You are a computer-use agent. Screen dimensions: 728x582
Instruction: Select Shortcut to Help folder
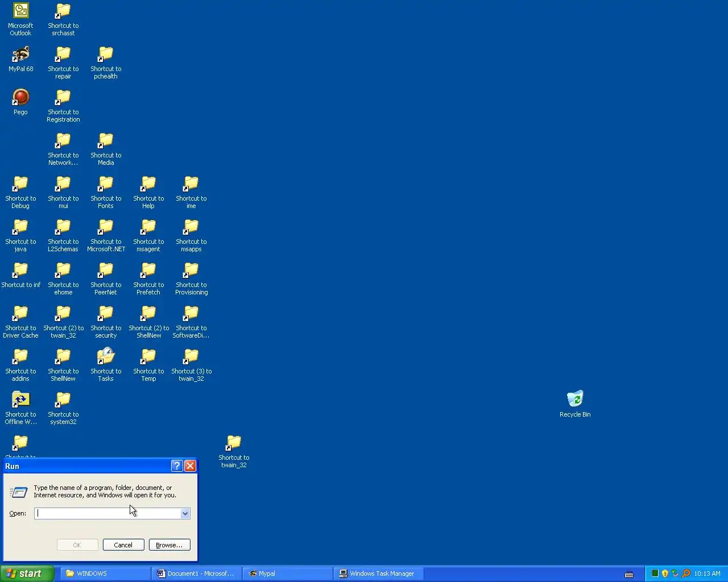click(x=148, y=192)
